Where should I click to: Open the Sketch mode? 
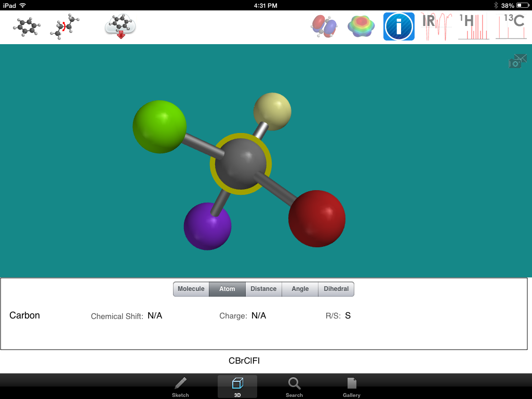(x=180, y=387)
